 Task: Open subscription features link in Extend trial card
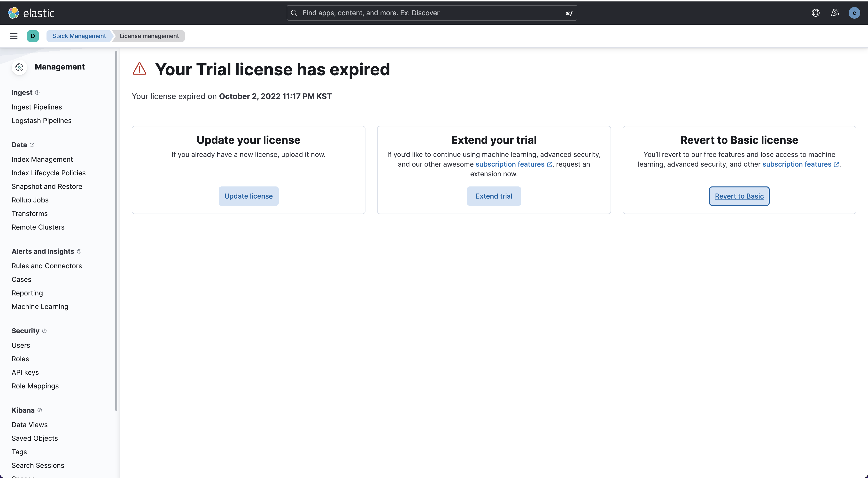pyautogui.click(x=510, y=164)
